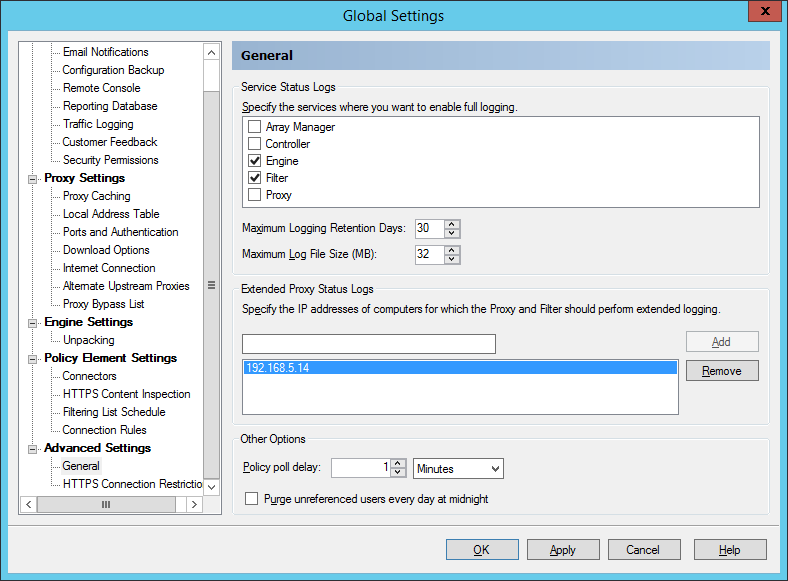Uncheck the Engine logging checkbox
Viewport: 788px width, 581px height.
254,161
